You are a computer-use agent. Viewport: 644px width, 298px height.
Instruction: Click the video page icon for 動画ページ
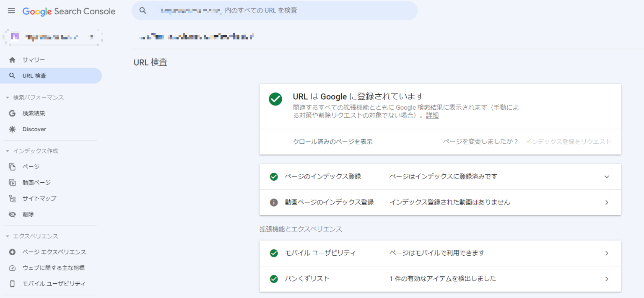click(12, 183)
